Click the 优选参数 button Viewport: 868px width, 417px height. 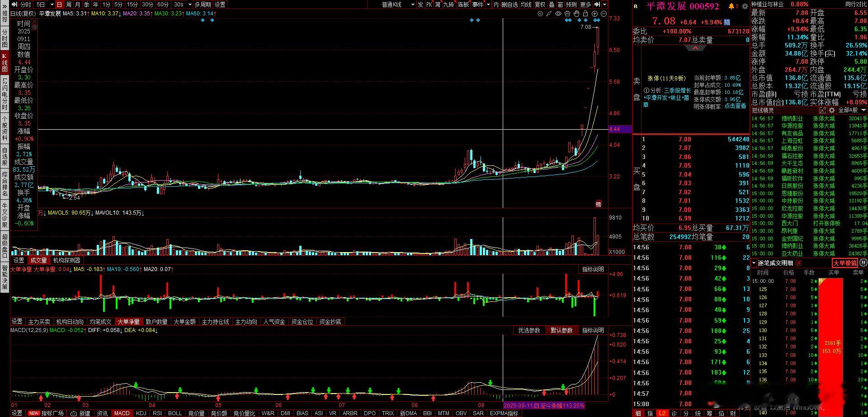(x=529, y=330)
